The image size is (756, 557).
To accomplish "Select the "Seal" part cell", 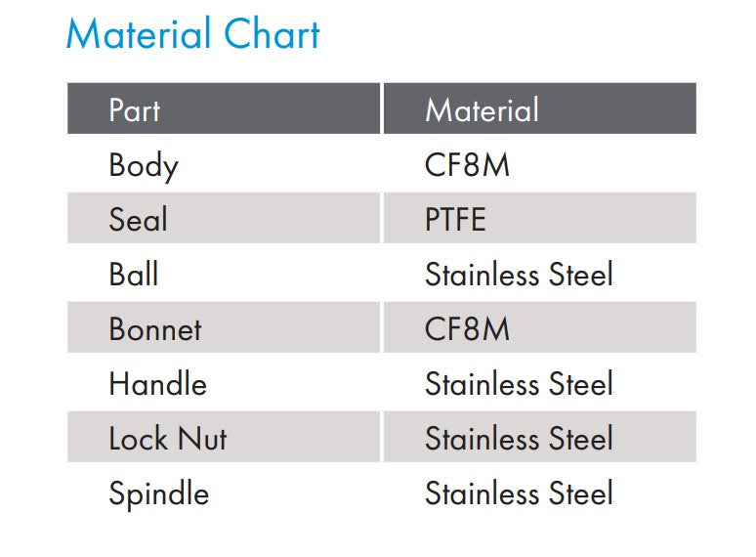I will 138,220.
